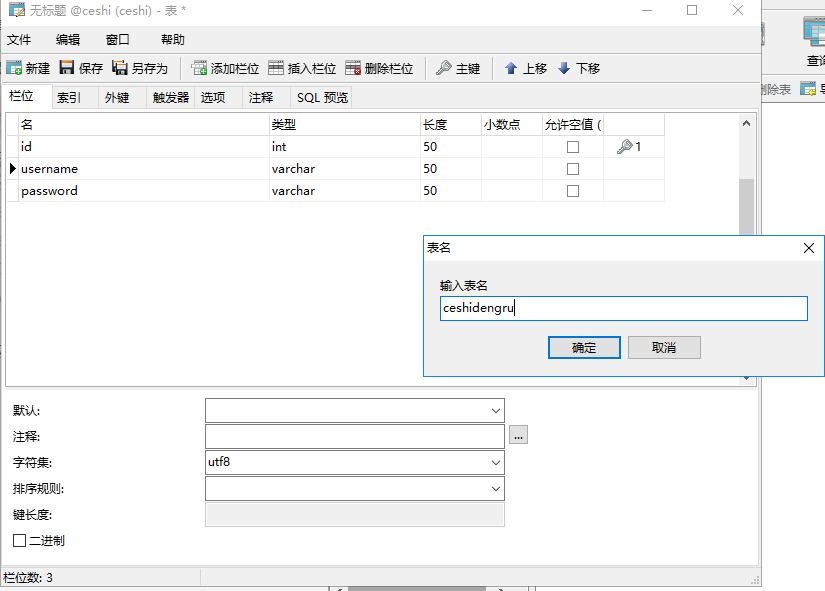The image size is (825, 591).
Task: Toggle allow-null checkbox for id row
Action: [x=572, y=147]
